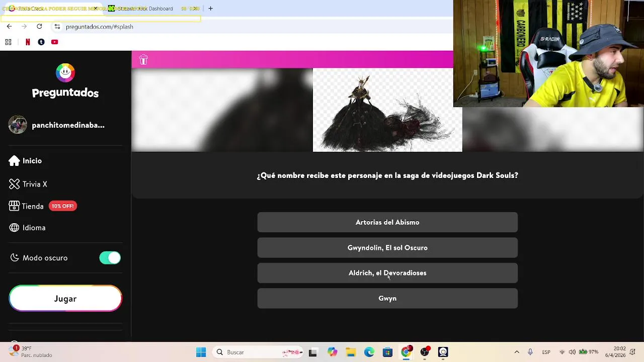Open the volume icon in system tray
The height and width of the screenshot is (362, 644).
pyautogui.click(x=572, y=352)
